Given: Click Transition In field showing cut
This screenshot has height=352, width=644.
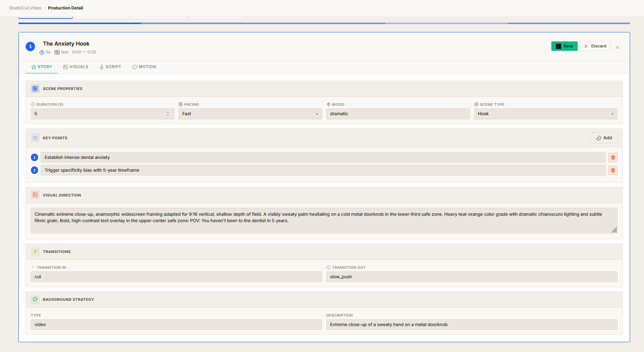Looking at the screenshot, I should pos(176,277).
